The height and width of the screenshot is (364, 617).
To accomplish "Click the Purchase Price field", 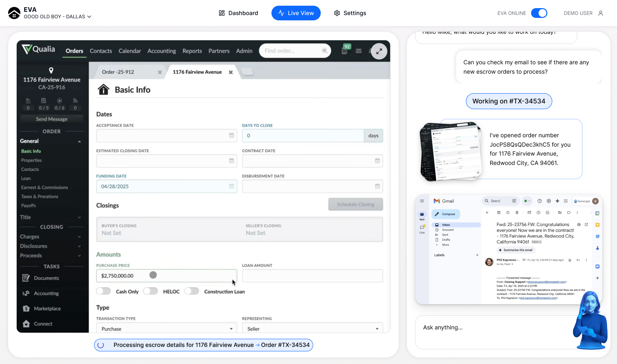I will tap(167, 276).
